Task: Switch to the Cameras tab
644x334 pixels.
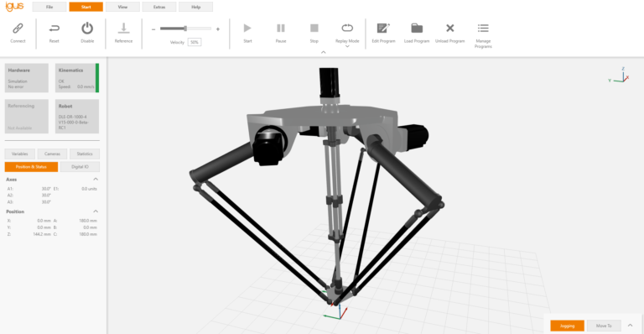Action: pyautogui.click(x=52, y=154)
